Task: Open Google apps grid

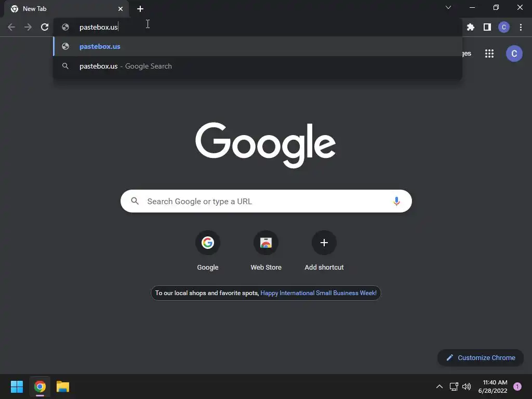Action: [489, 54]
